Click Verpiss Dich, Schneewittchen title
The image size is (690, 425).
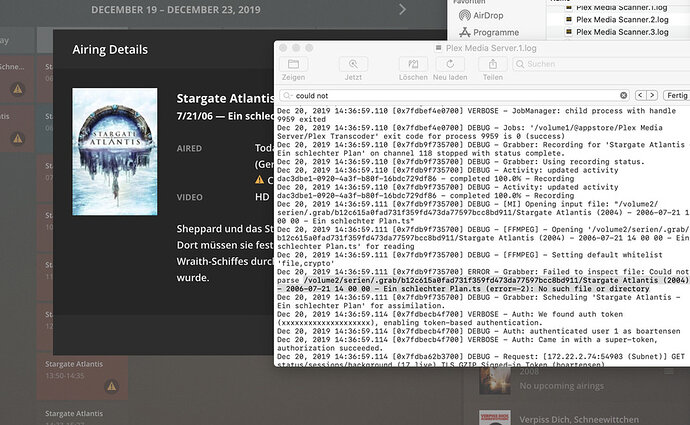[x=579, y=419]
